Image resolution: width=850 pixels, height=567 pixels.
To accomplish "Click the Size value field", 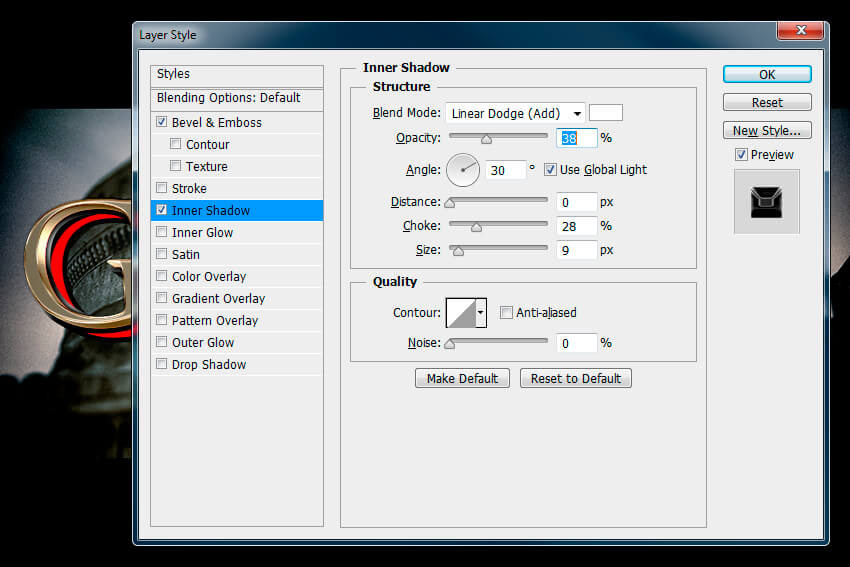I will [576, 250].
